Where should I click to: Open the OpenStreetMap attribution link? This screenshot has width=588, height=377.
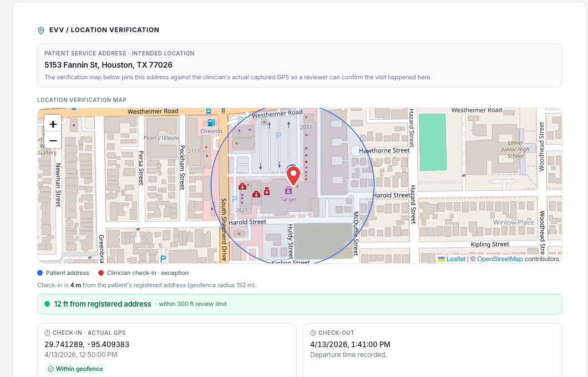tap(499, 259)
